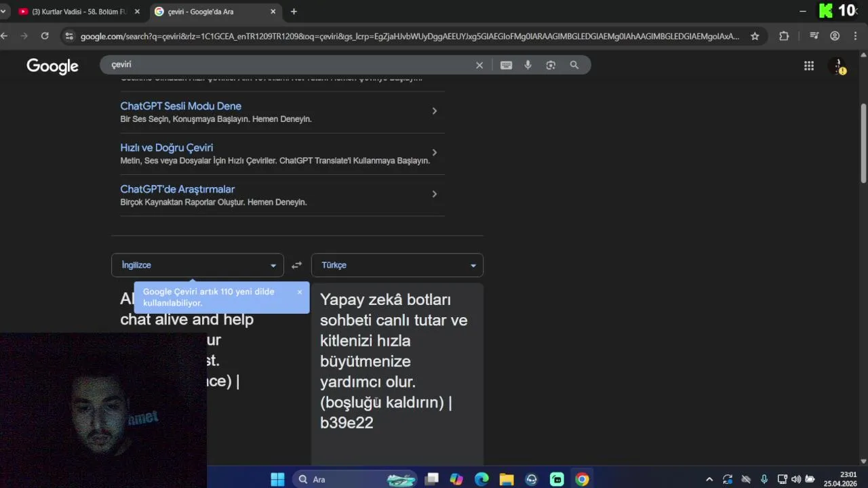This screenshot has height=488, width=868.
Task: Open the Google account avatar
Action: [x=839, y=66]
